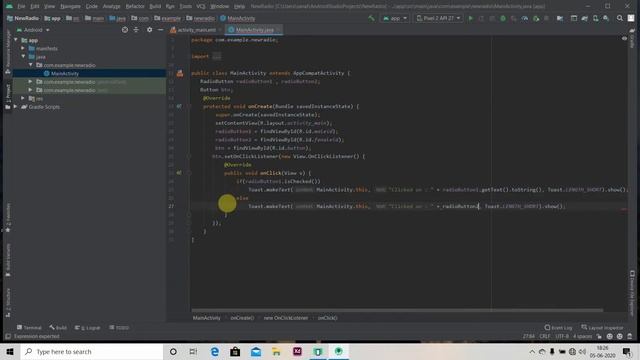
Task: Click the Type here to search box
Action: (92, 351)
